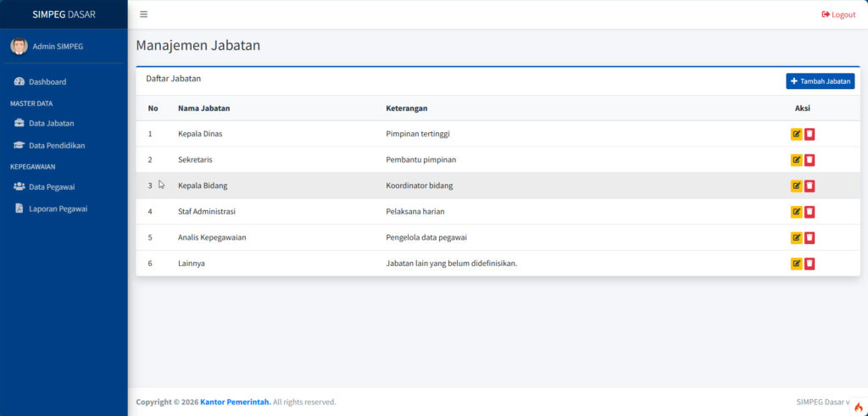Delete the Lainnya jabatan
Viewport: 868px width, 416px height.
pos(810,263)
